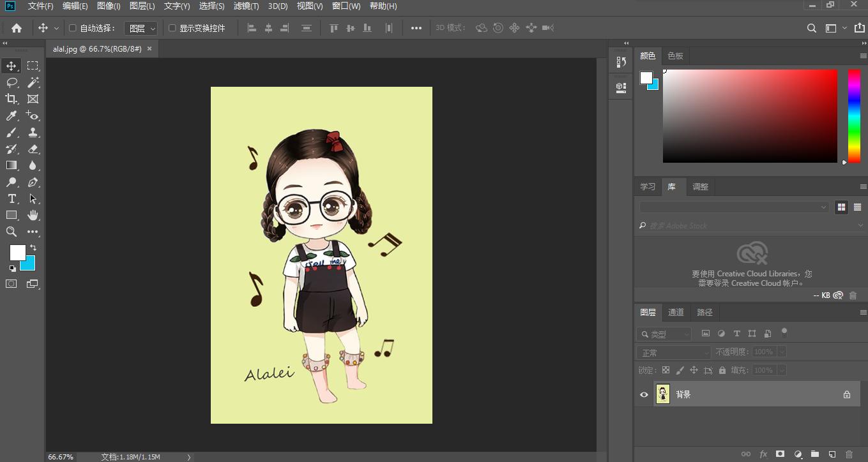This screenshot has width=868, height=462.
Task: Switch to the 色板 tab
Action: click(x=675, y=56)
